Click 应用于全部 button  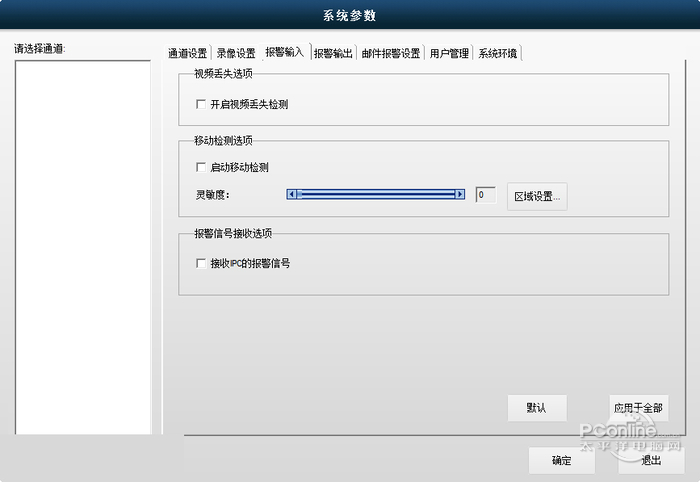639,407
